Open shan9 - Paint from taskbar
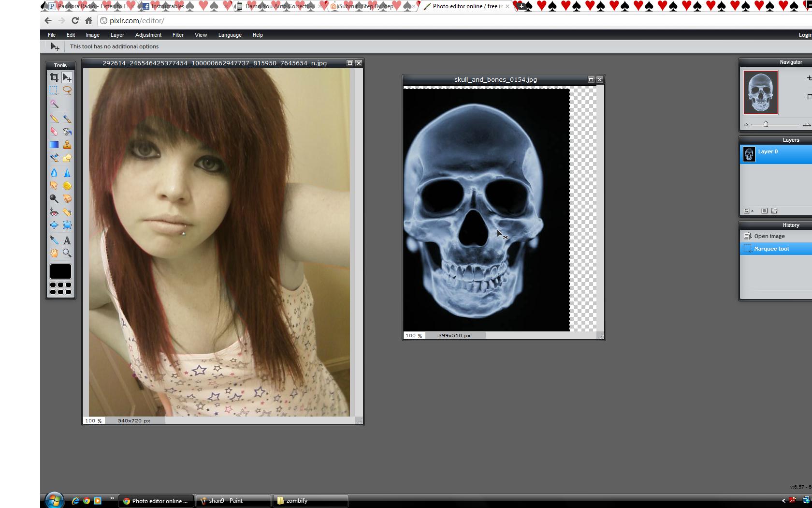 [x=233, y=501]
